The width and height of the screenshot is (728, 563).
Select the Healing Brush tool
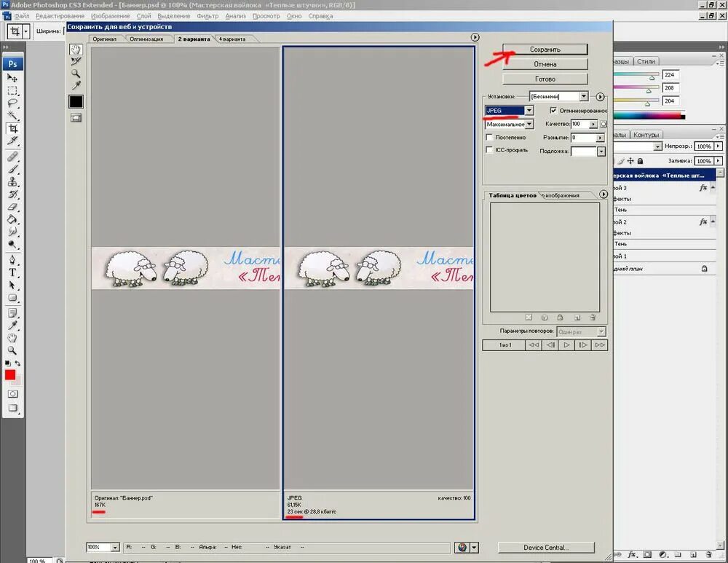point(12,157)
